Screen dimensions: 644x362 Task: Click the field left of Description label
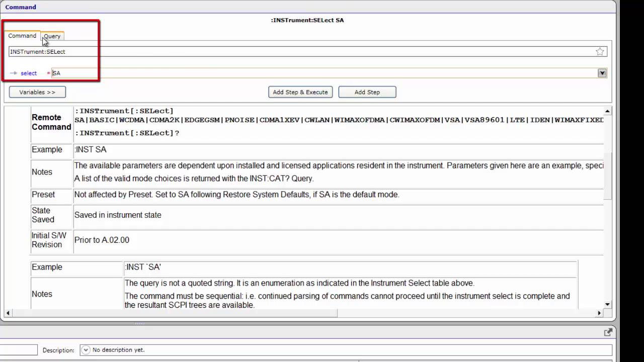[x=19, y=350]
